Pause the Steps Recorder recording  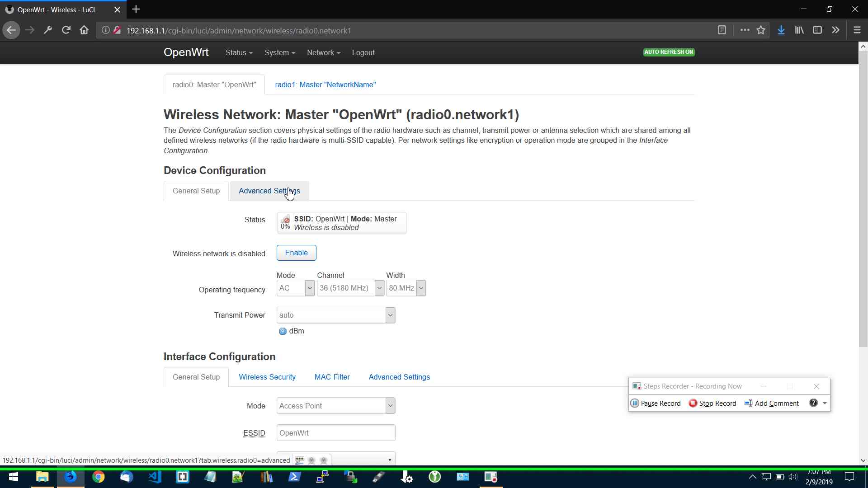click(656, 403)
